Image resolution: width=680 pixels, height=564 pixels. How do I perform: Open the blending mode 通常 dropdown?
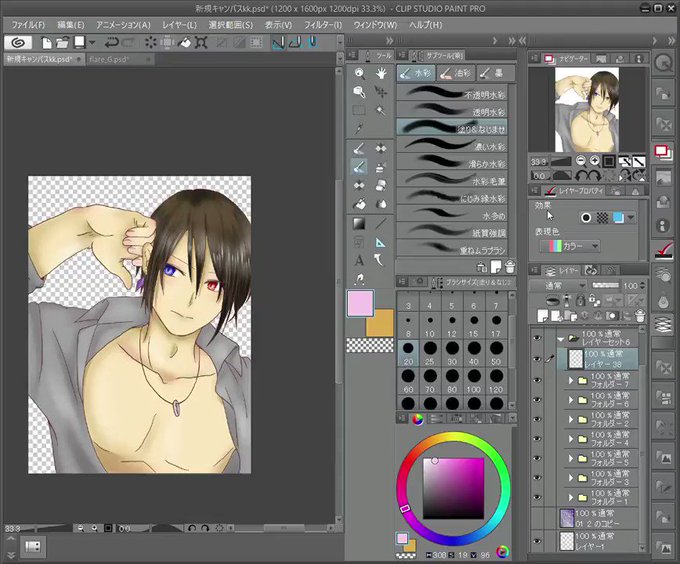click(559, 286)
